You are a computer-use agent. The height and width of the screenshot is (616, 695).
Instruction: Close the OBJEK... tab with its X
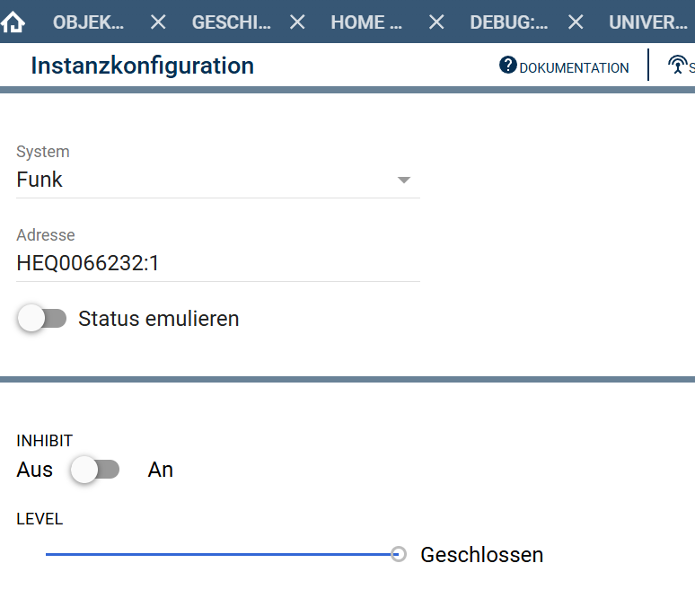[x=158, y=22]
